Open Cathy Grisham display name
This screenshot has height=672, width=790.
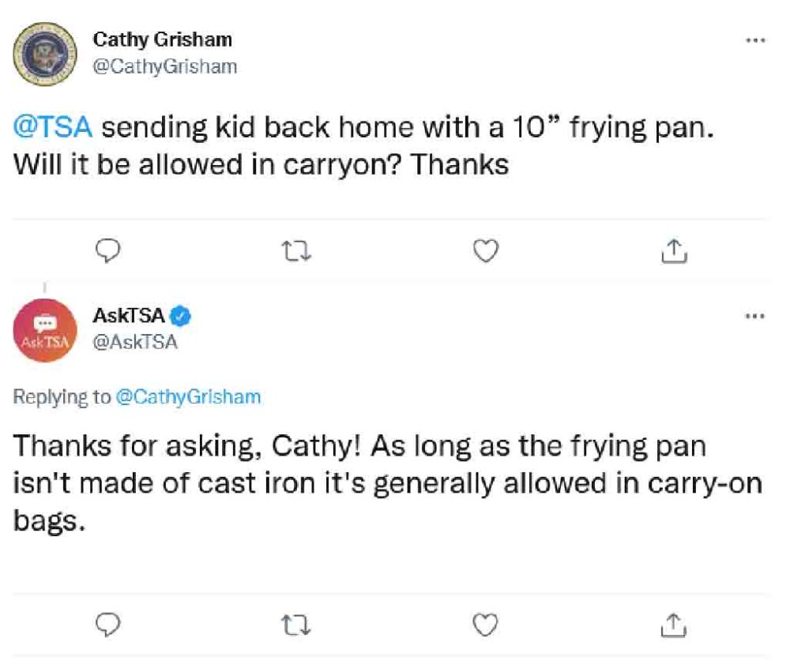(162, 39)
